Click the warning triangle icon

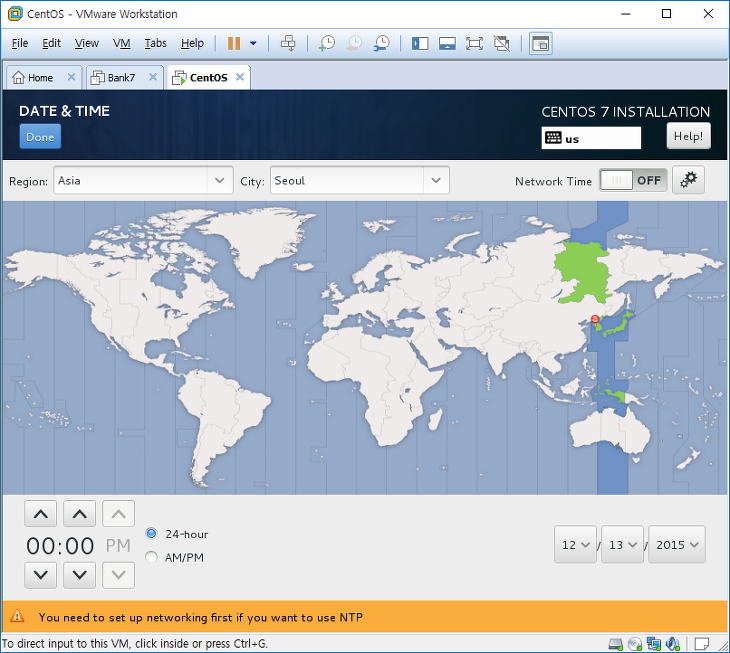17,616
